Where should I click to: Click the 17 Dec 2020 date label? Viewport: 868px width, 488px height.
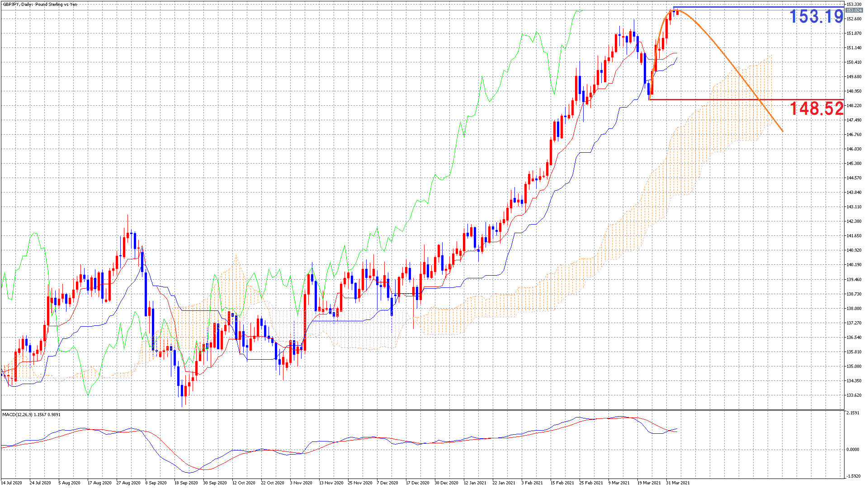pyautogui.click(x=418, y=483)
